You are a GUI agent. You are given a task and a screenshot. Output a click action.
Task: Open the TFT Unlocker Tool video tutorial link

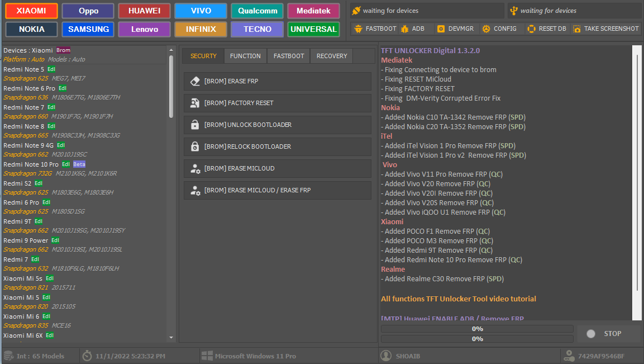[458, 299]
